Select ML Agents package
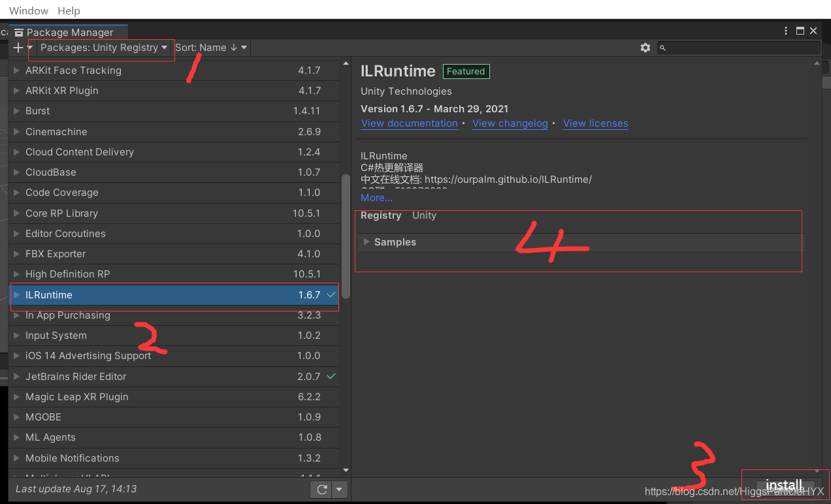 [174, 437]
